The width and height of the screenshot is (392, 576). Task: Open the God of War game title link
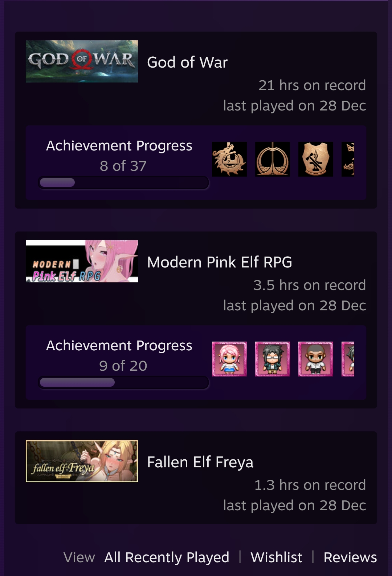pos(187,62)
